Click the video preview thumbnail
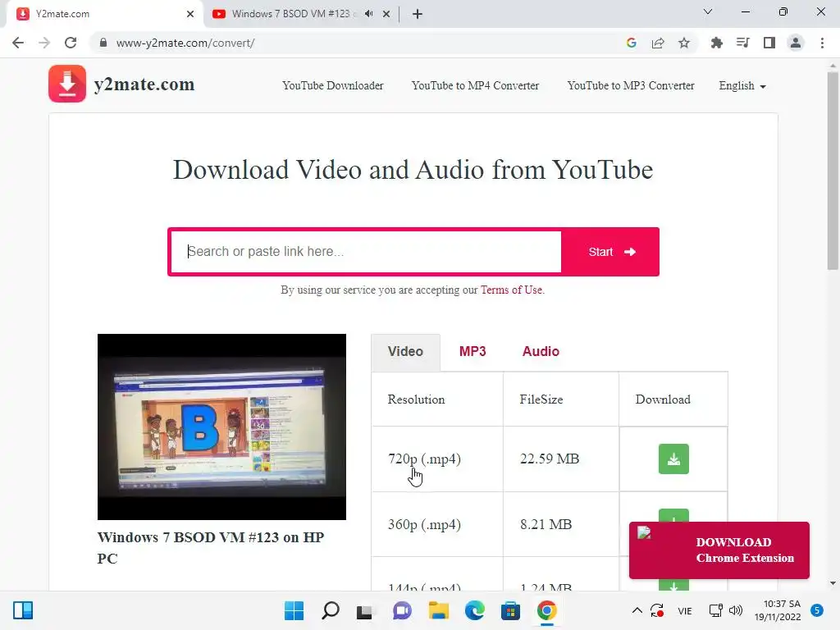 [x=221, y=427]
